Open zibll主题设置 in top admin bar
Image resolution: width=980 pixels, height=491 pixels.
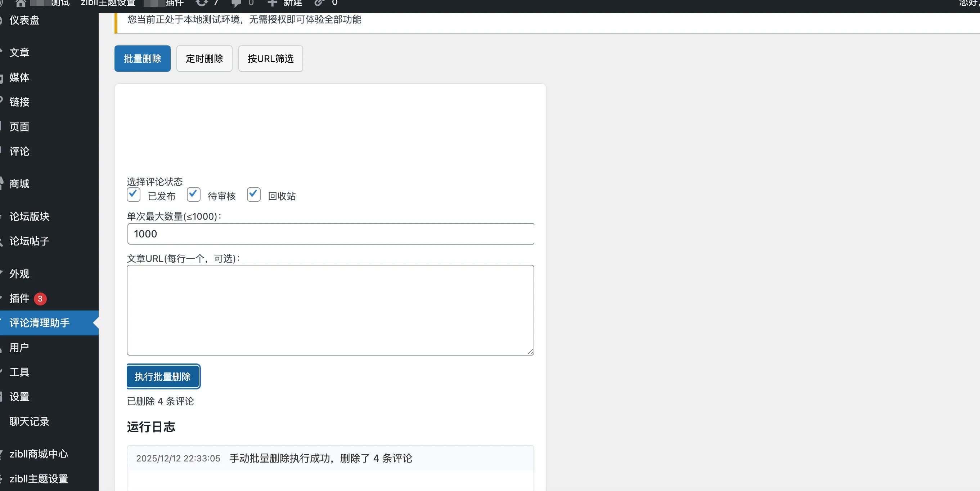[108, 4]
